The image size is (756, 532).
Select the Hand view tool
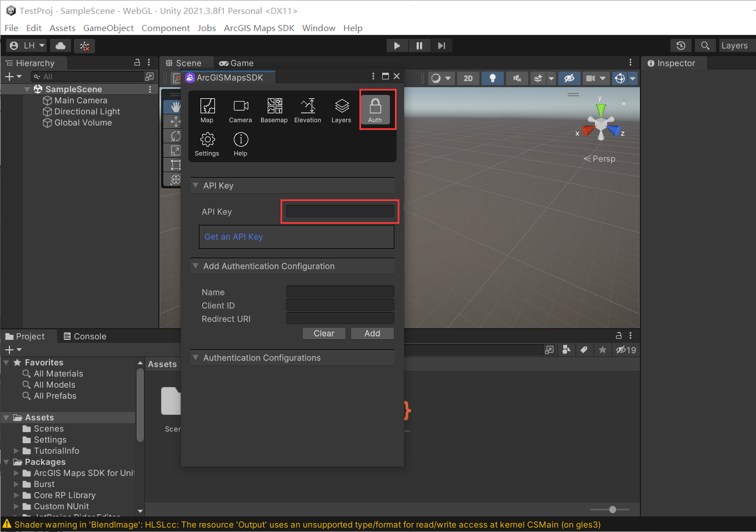point(176,106)
